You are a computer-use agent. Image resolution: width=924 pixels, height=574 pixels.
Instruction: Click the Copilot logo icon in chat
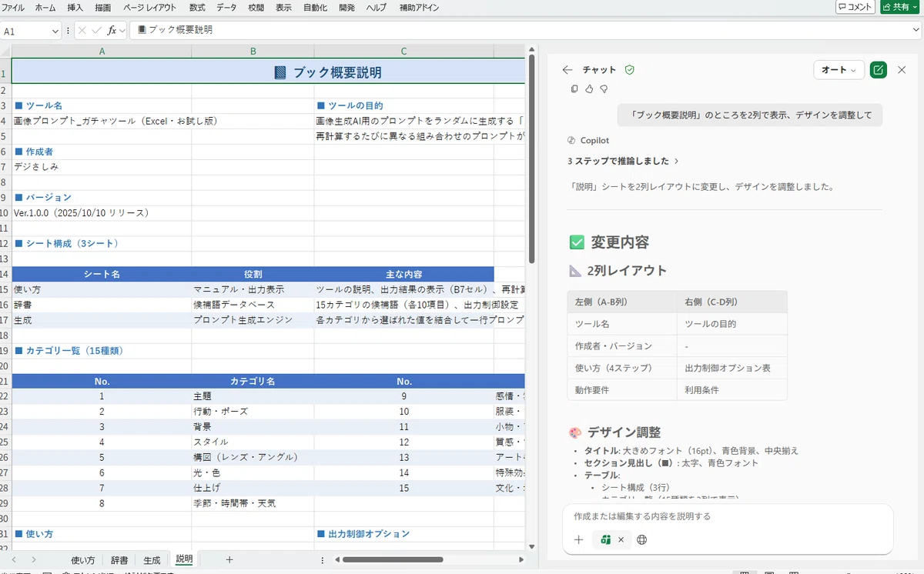[x=571, y=141]
